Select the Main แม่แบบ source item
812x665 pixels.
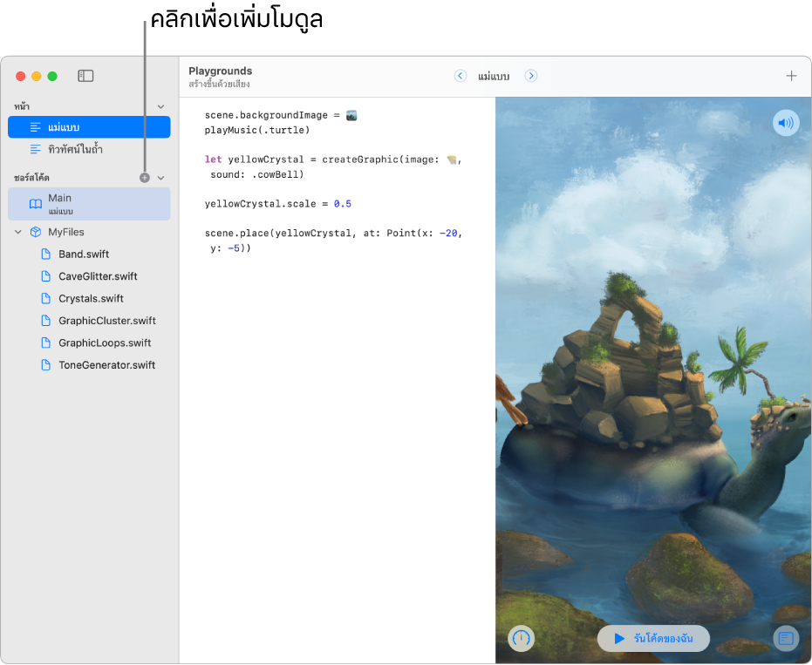[x=89, y=204]
